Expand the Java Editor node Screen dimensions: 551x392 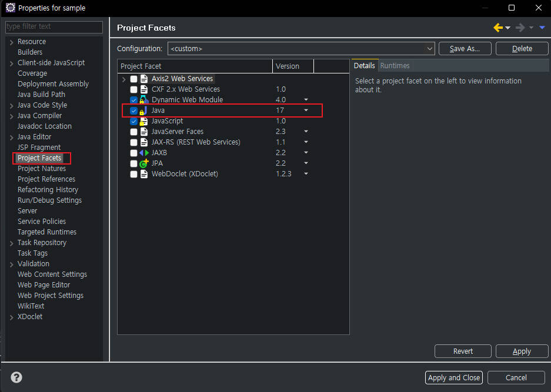click(12, 138)
